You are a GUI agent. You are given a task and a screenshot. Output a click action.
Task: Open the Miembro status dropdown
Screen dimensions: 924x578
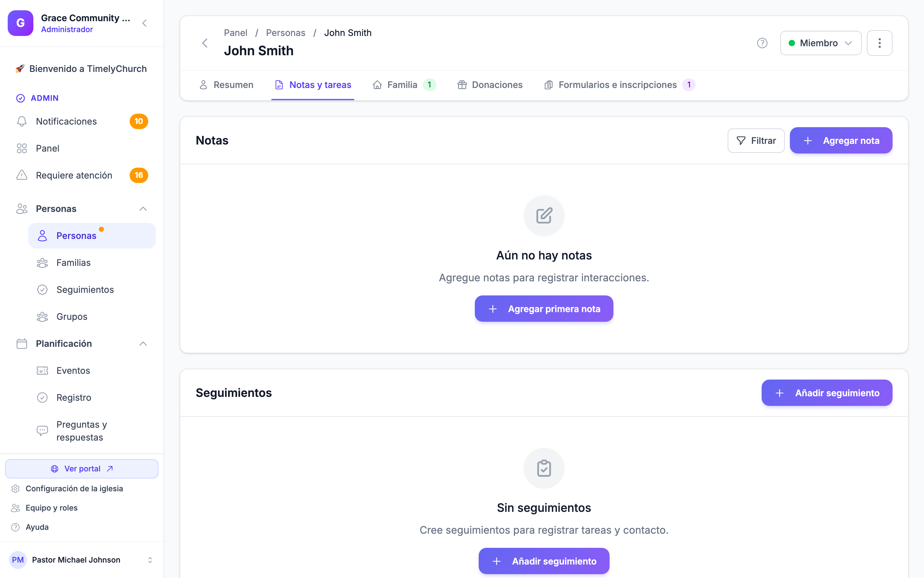point(820,43)
